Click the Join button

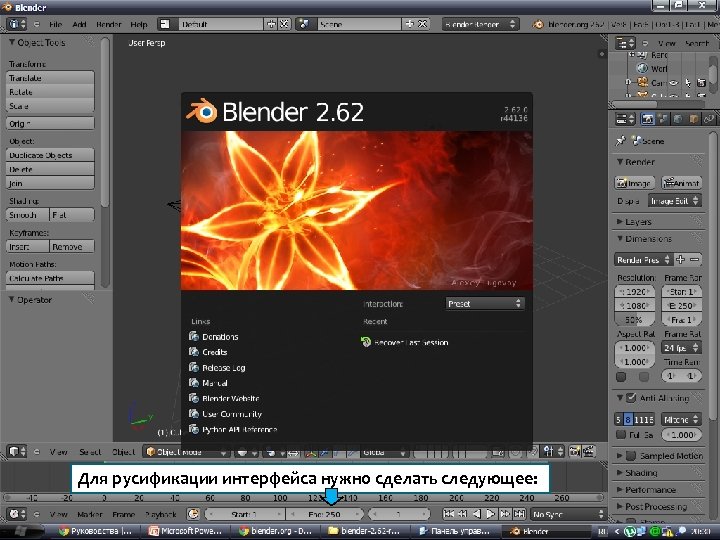pos(50,183)
